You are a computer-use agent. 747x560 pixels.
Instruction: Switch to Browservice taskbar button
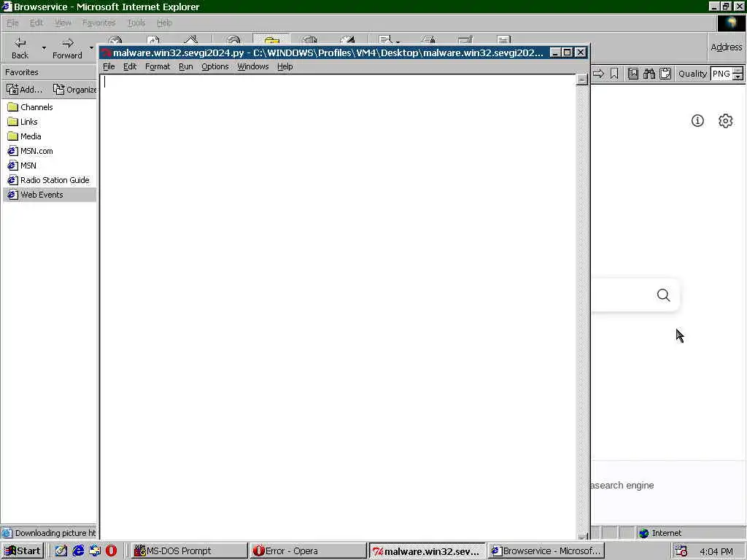pyautogui.click(x=546, y=551)
